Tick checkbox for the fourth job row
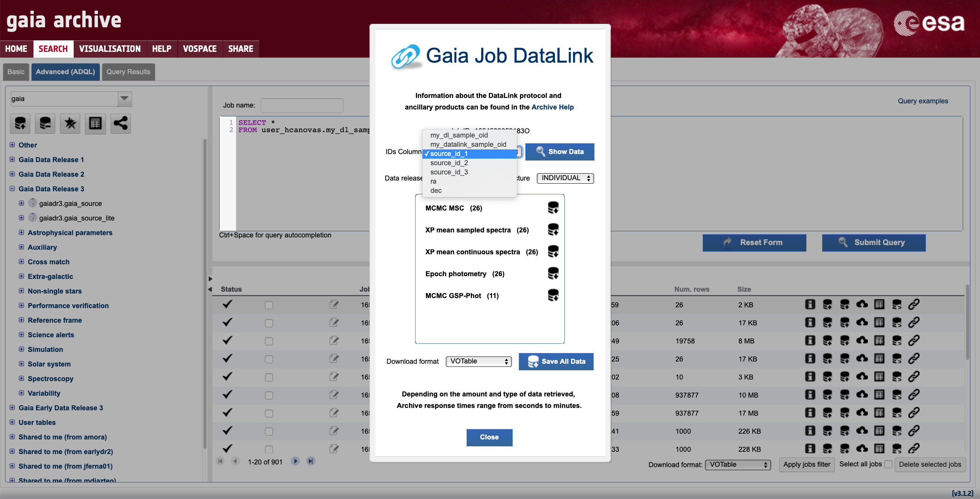 [269, 359]
